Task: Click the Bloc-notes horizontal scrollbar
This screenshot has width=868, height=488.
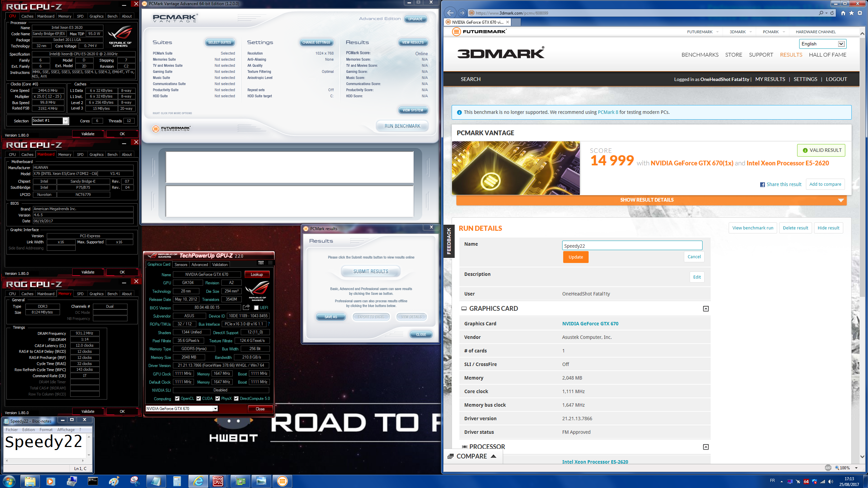Action: (45, 461)
